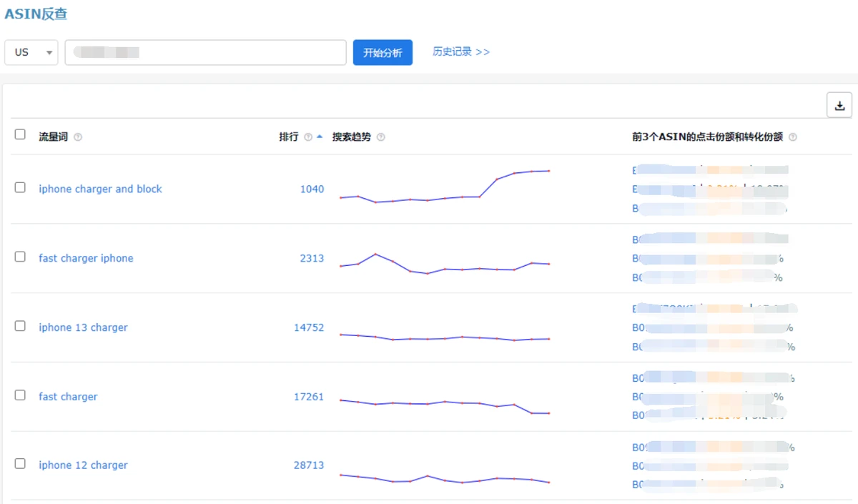This screenshot has height=504, width=858.
Task: Click help icon next to 流量词 header
Action: click(78, 137)
